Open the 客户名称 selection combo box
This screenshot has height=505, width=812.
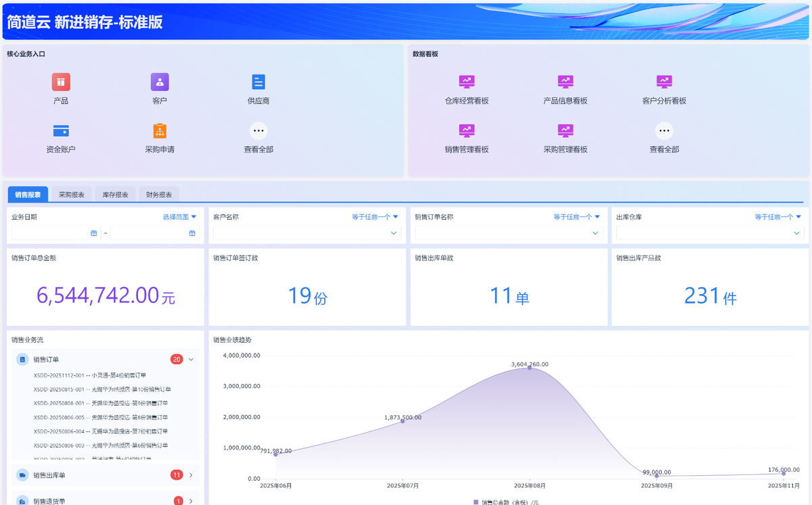click(307, 233)
